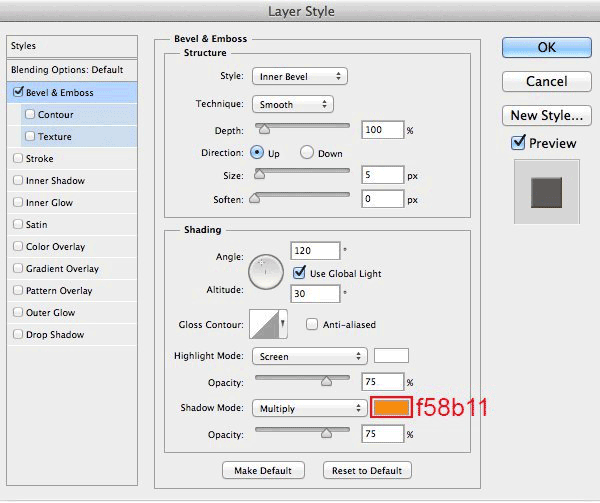
Task: Click the angle dial control
Action: pyautogui.click(x=266, y=272)
